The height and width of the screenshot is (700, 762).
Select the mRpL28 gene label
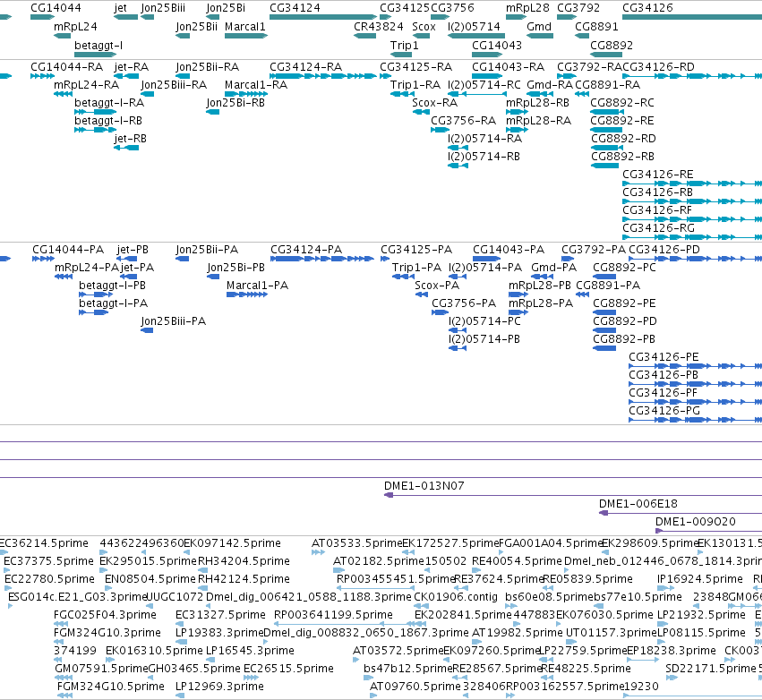click(x=527, y=8)
